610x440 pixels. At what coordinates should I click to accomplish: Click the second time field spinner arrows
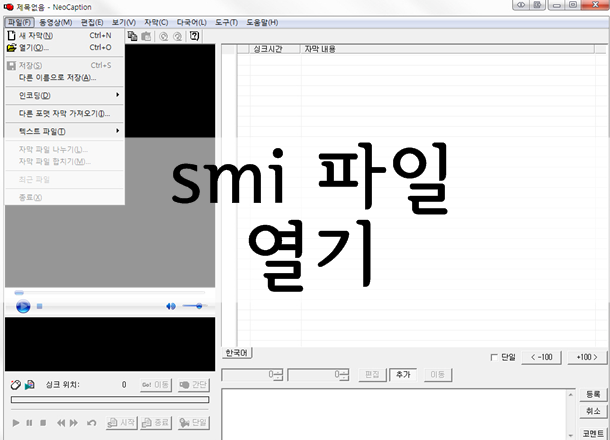(345, 375)
